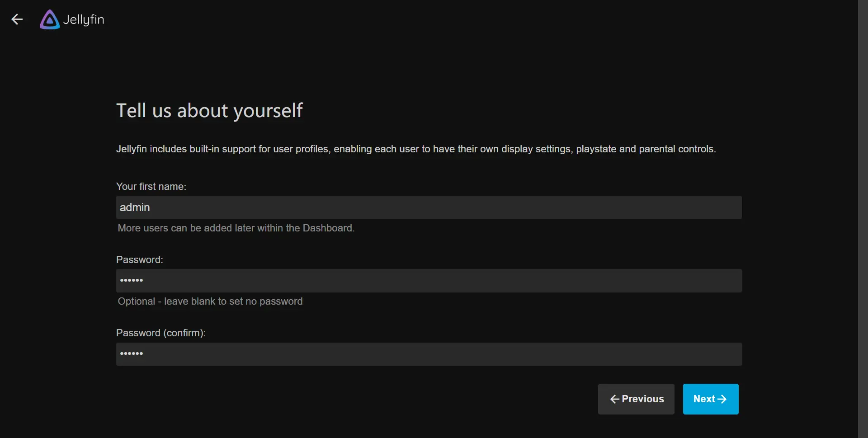Click the left arrow icon inside Previous
The width and height of the screenshot is (868, 438).
click(614, 399)
